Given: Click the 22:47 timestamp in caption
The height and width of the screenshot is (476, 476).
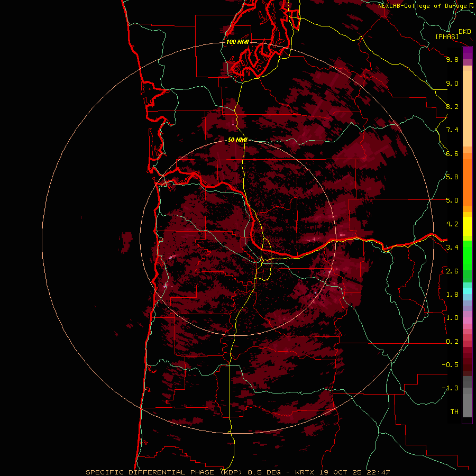Looking at the screenshot, I should pos(377,472).
